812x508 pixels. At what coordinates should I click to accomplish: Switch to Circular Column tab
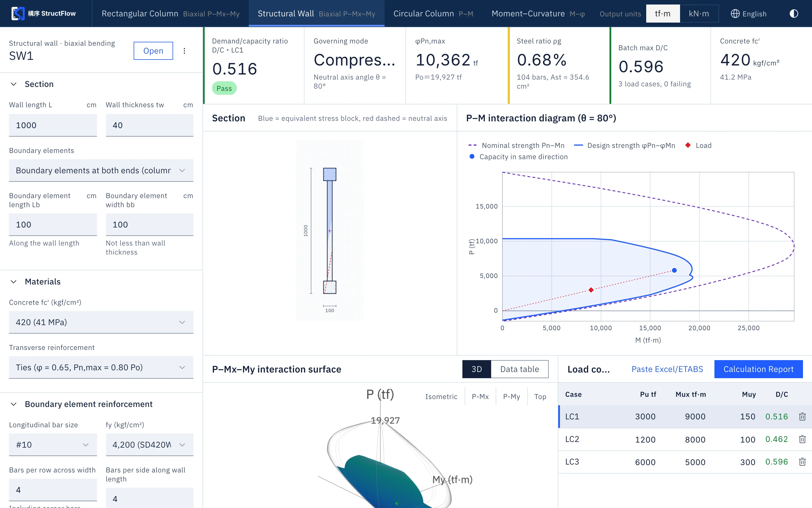click(433, 14)
